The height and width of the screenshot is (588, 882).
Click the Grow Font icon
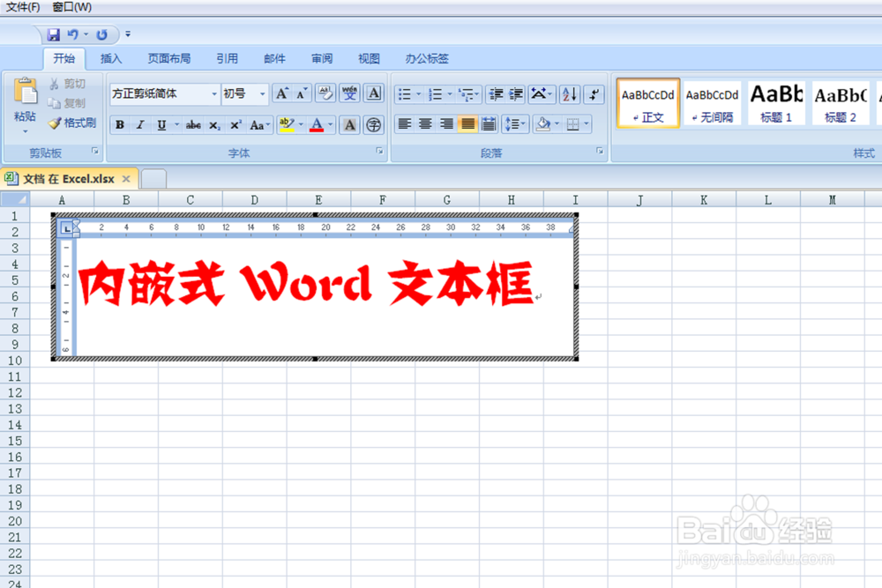tap(281, 93)
